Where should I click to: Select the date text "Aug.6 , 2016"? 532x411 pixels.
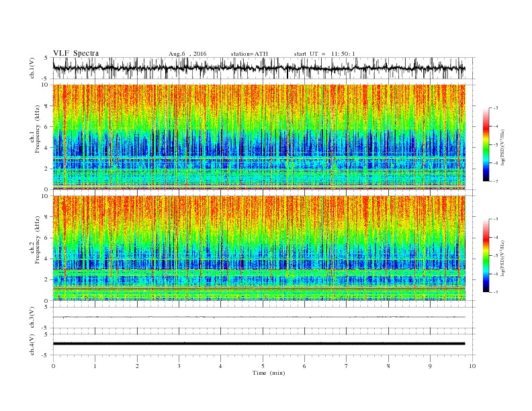click(187, 54)
